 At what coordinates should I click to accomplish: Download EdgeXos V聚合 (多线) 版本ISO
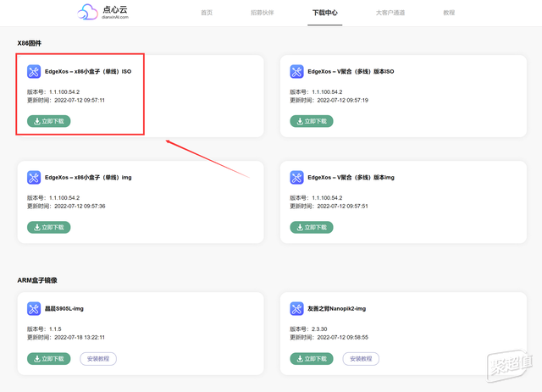pyautogui.click(x=312, y=121)
